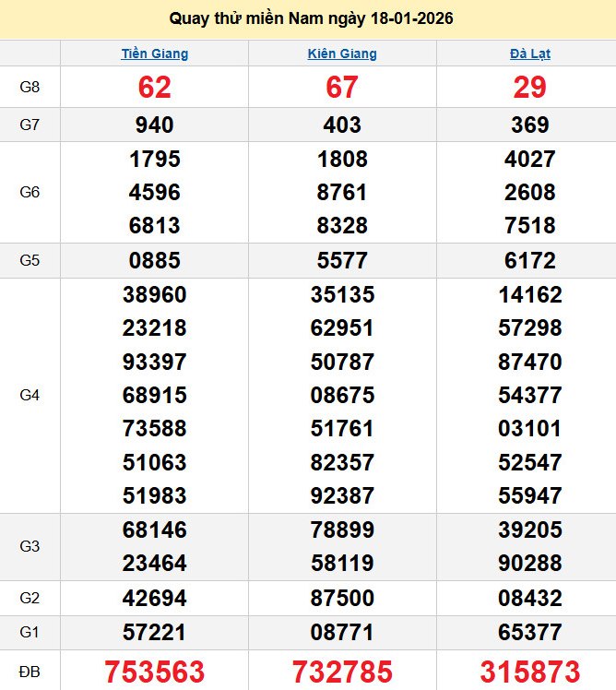Select the G2 row label
This screenshot has width=616, height=690.
pyautogui.click(x=30, y=598)
